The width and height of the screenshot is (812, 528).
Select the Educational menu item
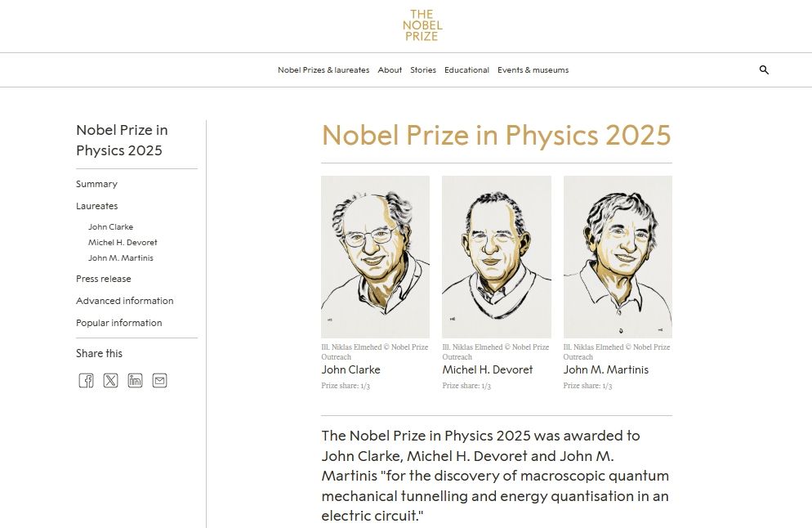(466, 70)
